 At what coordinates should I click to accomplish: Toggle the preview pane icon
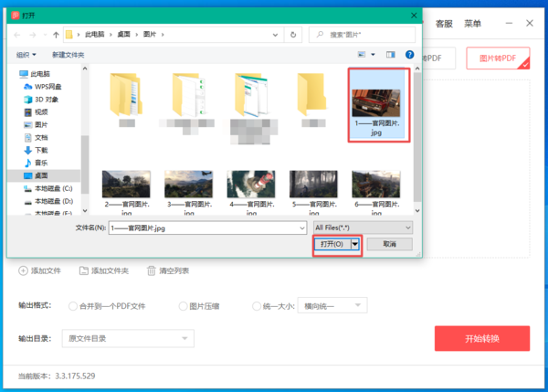[x=390, y=55]
